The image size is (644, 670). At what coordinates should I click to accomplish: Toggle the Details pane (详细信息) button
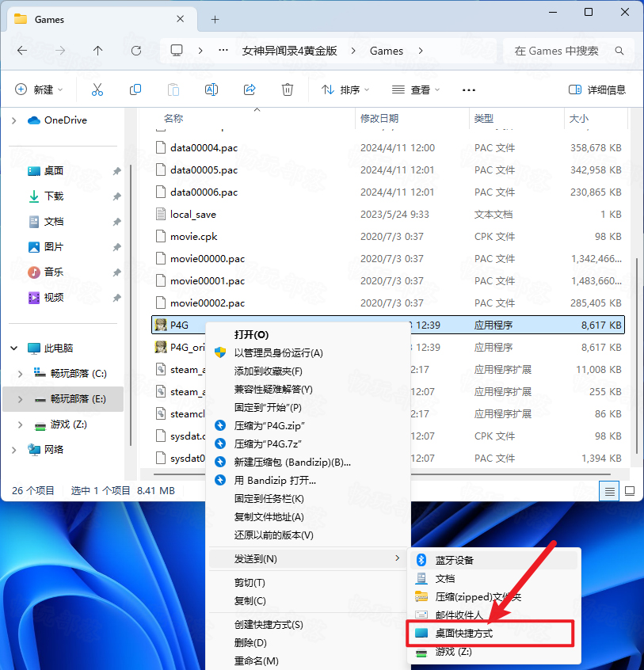[597, 89]
